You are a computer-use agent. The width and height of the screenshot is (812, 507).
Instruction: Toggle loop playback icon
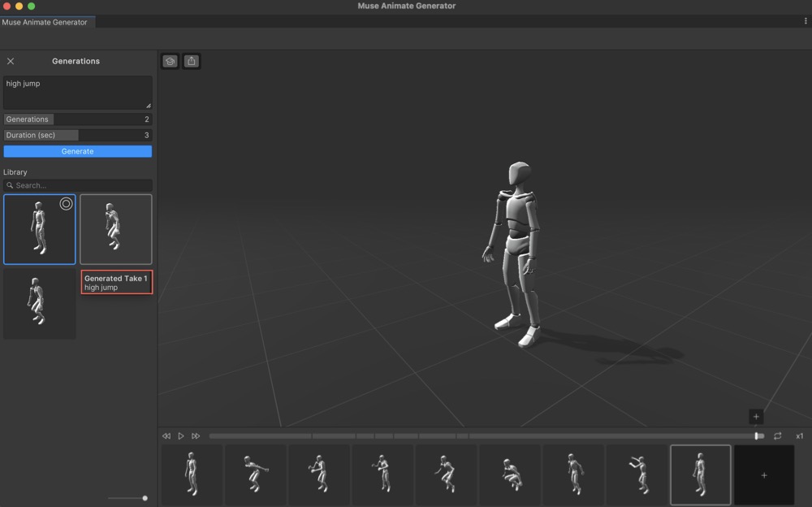tap(777, 436)
